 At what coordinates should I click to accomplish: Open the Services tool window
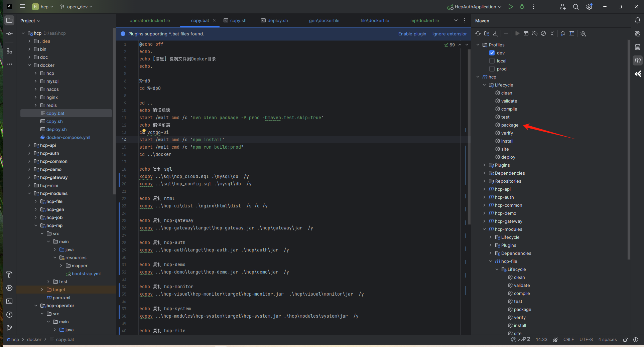pos(9,288)
